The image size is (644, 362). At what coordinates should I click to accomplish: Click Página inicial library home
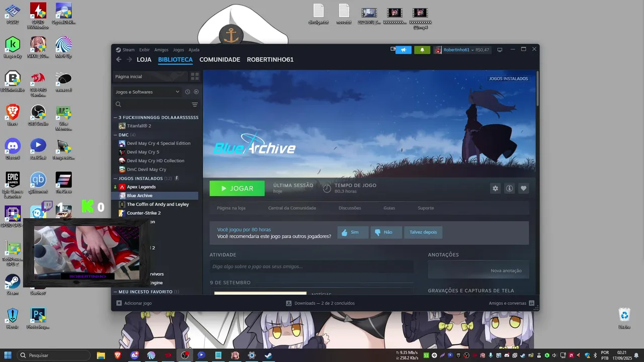click(149, 76)
